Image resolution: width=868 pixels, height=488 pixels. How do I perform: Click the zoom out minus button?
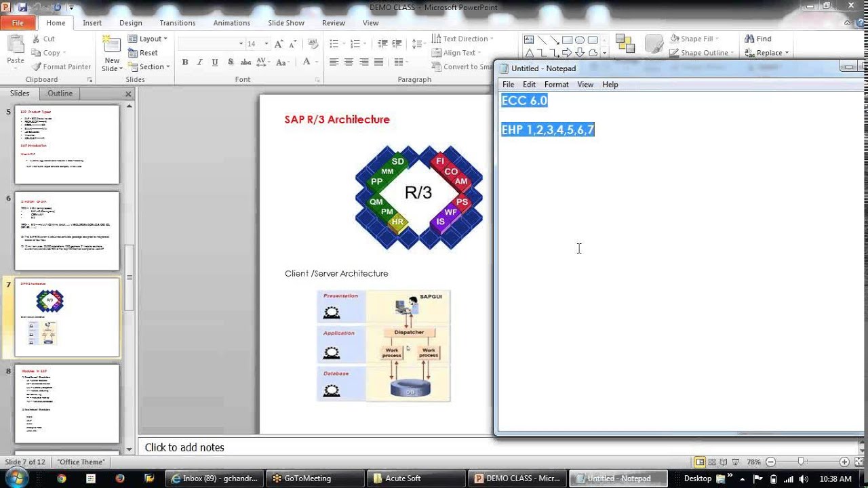(x=770, y=462)
